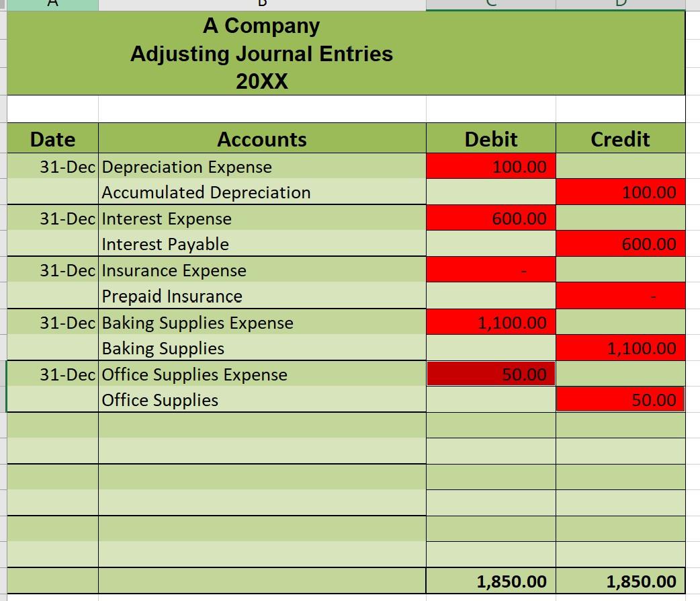Click the Interest Expense 600.00 debit cell
Viewport: 700px width, 601px height.
pos(491,218)
